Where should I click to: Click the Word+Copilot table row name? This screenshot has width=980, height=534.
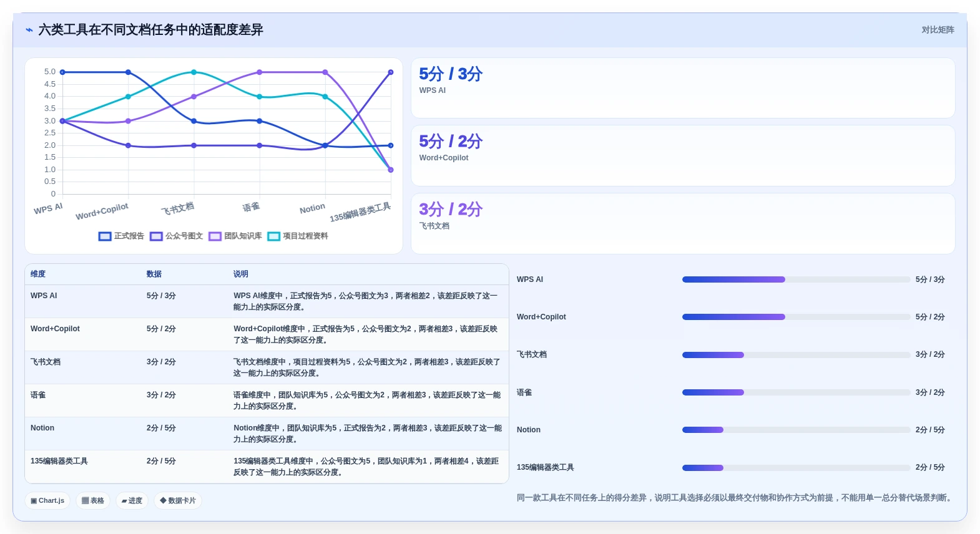(x=55, y=329)
